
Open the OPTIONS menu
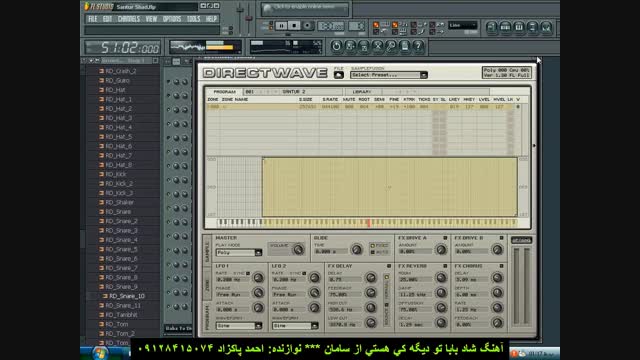tap(172, 19)
